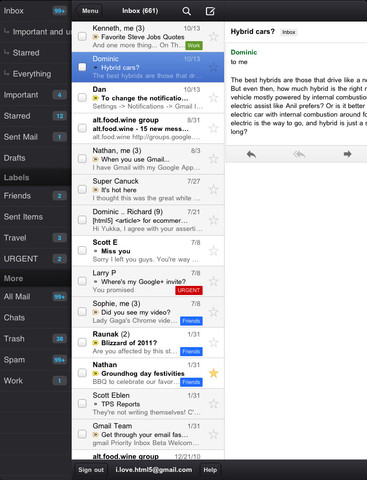Star Nathan's When you use Gmail email
The height and width of the screenshot is (480, 367).
pos(213,159)
